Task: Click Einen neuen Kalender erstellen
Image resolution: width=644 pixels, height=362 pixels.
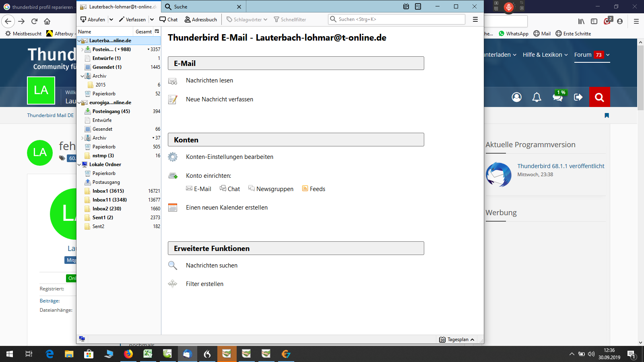Action: coord(227,208)
